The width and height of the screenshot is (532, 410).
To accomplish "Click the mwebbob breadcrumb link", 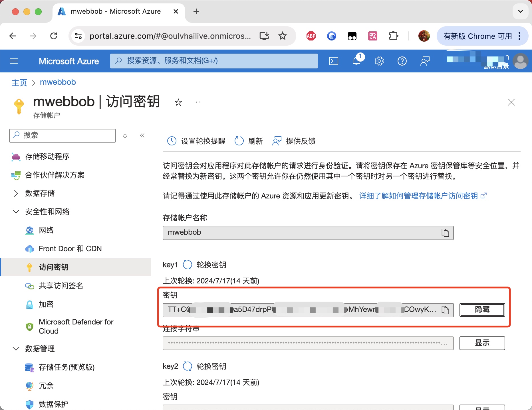I will 58,82.
